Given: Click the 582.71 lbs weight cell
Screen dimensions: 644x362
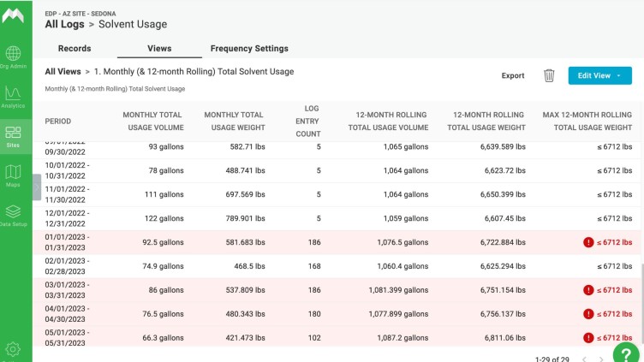Looking at the screenshot, I should click(x=247, y=146).
